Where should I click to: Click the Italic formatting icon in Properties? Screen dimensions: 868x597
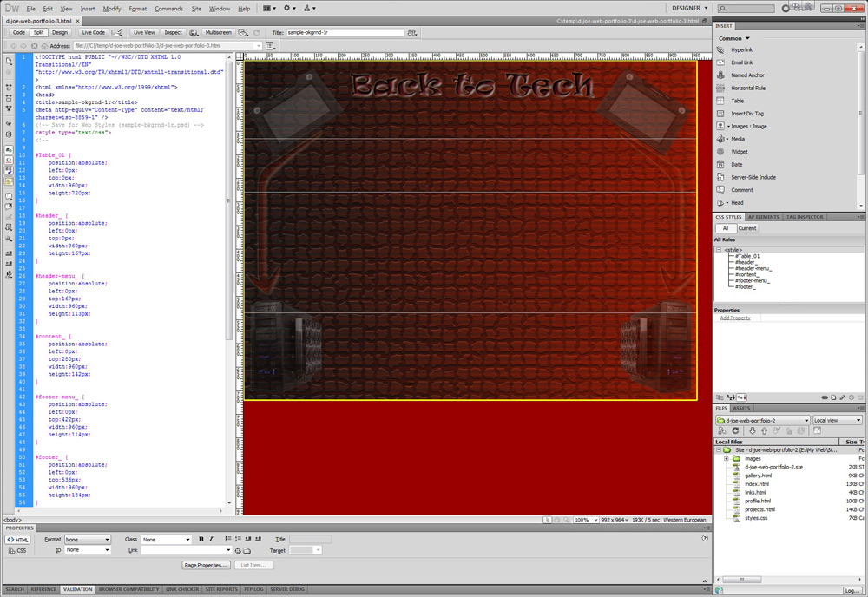pyautogui.click(x=211, y=540)
